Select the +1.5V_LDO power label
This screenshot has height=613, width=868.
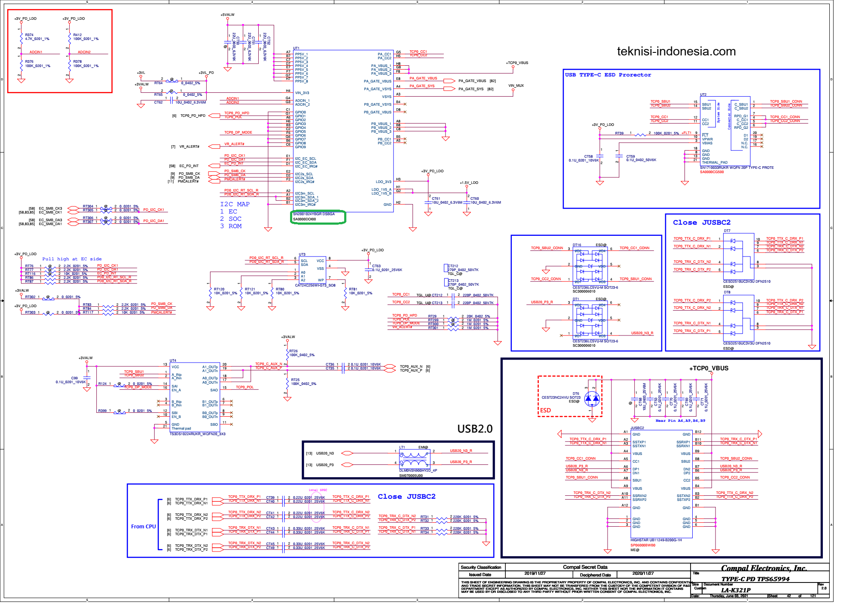[x=469, y=183]
